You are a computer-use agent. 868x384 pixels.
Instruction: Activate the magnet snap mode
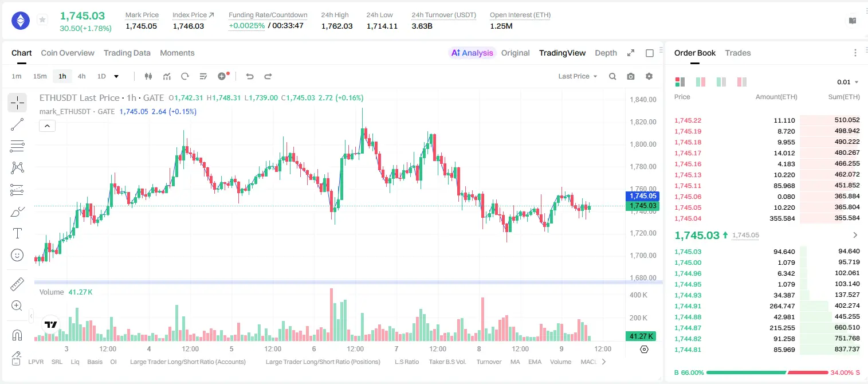(17, 335)
